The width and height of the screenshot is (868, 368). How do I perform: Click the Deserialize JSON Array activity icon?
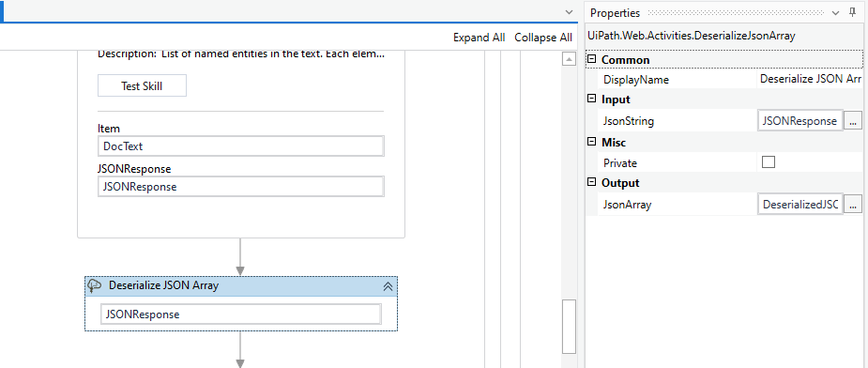pos(95,286)
